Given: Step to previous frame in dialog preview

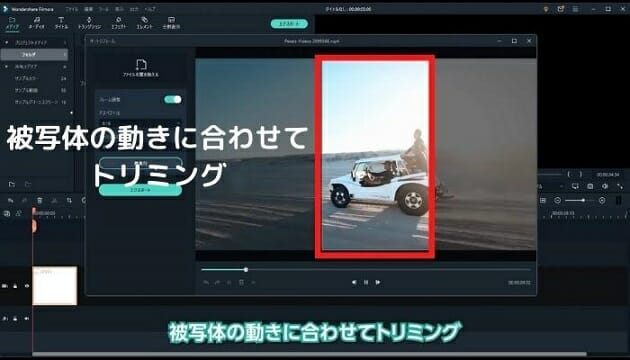Looking at the screenshot, I should click(x=354, y=282).
